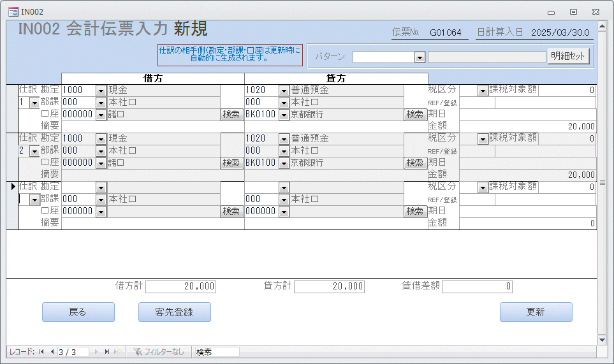The image size is (614, 364).
Task: Select the current record row marker arrow
Action: click(12, 186)
